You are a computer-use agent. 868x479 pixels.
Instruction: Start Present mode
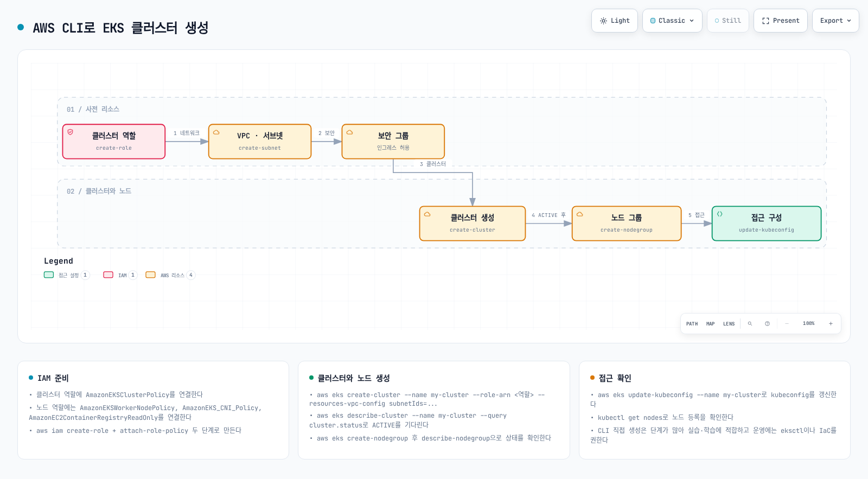point(780,21)
